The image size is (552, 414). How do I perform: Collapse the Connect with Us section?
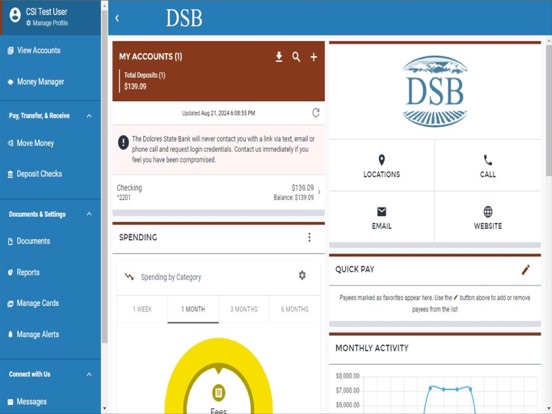coord(89,374)
